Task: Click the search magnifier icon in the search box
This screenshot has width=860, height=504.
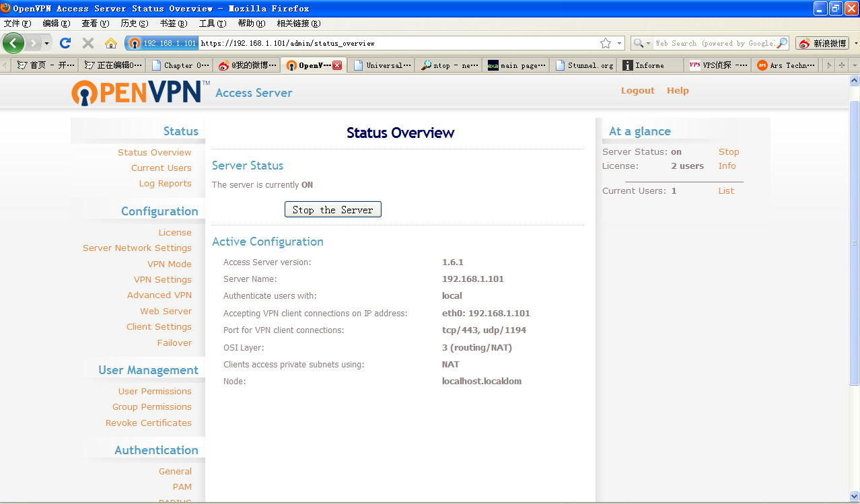Action: 781,43
